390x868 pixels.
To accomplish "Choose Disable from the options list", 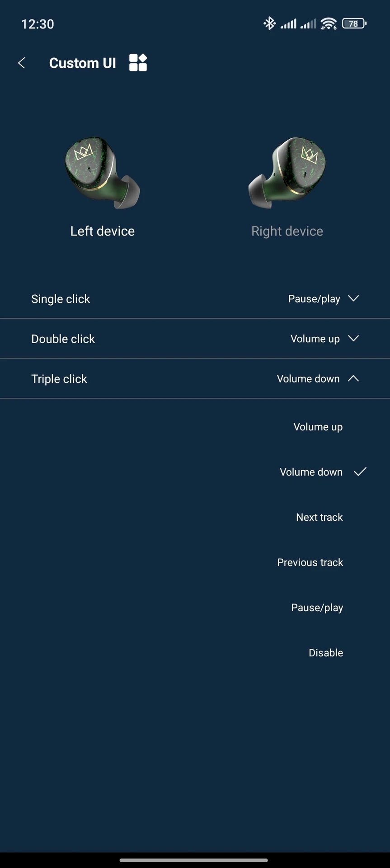I will click(326, 653).
